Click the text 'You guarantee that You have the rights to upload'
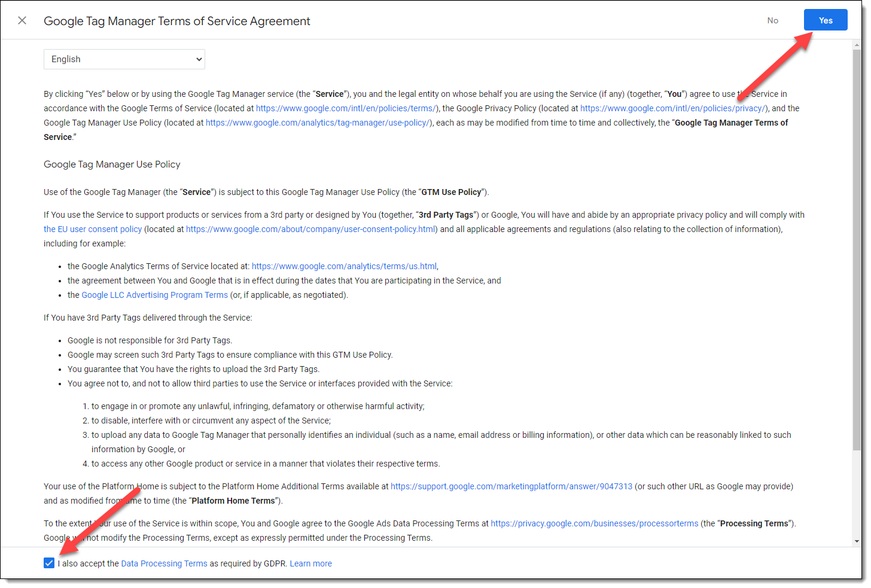 (193, 369)
